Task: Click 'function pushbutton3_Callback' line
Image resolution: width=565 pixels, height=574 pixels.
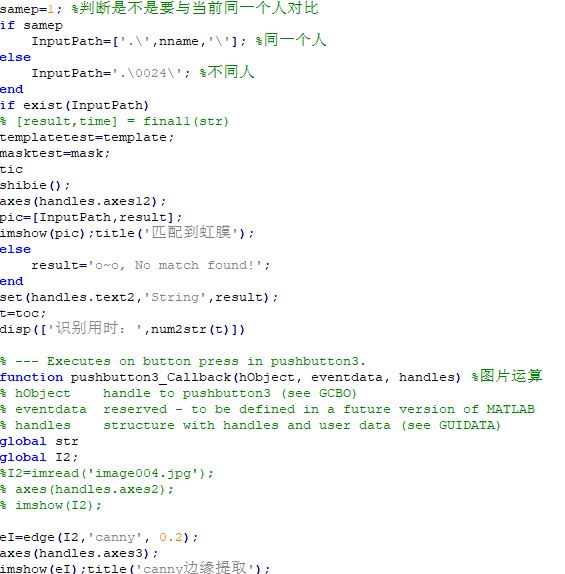Action: [271, 376]
